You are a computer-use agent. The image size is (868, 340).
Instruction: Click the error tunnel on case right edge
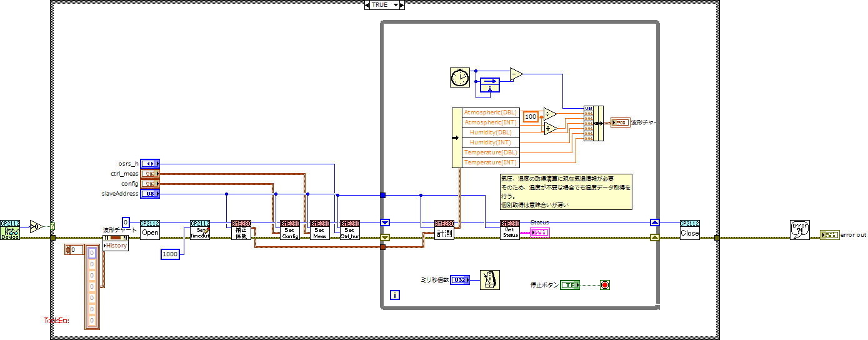(717, 237)
